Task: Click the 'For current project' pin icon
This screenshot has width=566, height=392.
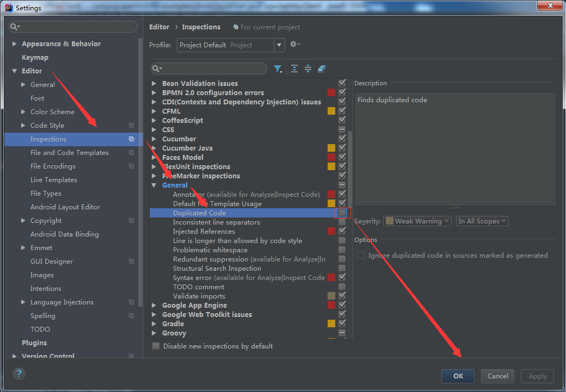Action: (236, 27)
